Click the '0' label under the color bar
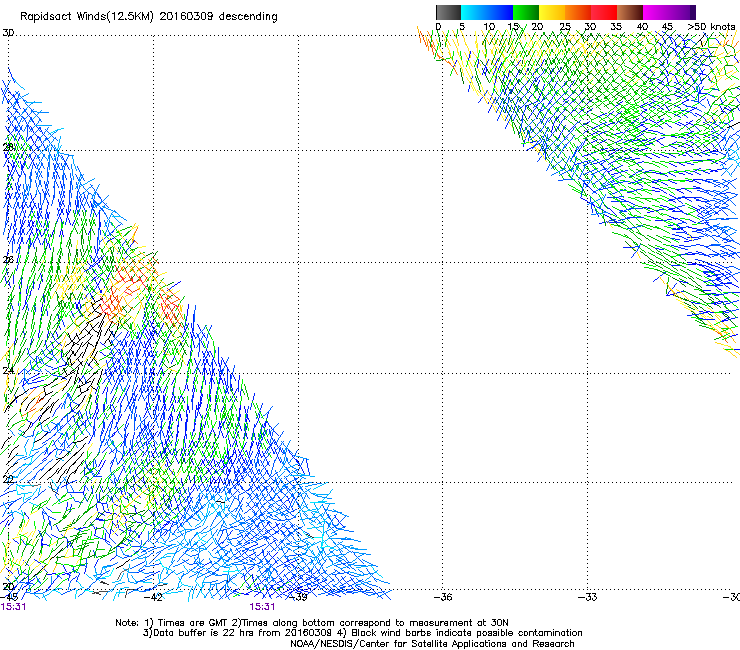 pos(438,27)
